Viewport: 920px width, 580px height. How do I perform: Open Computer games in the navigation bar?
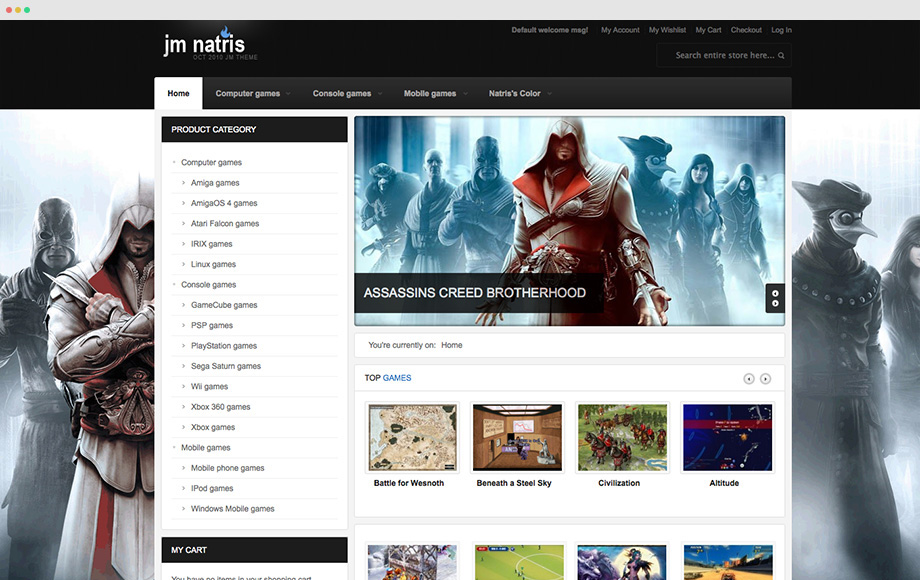click(x=248, y=93)
